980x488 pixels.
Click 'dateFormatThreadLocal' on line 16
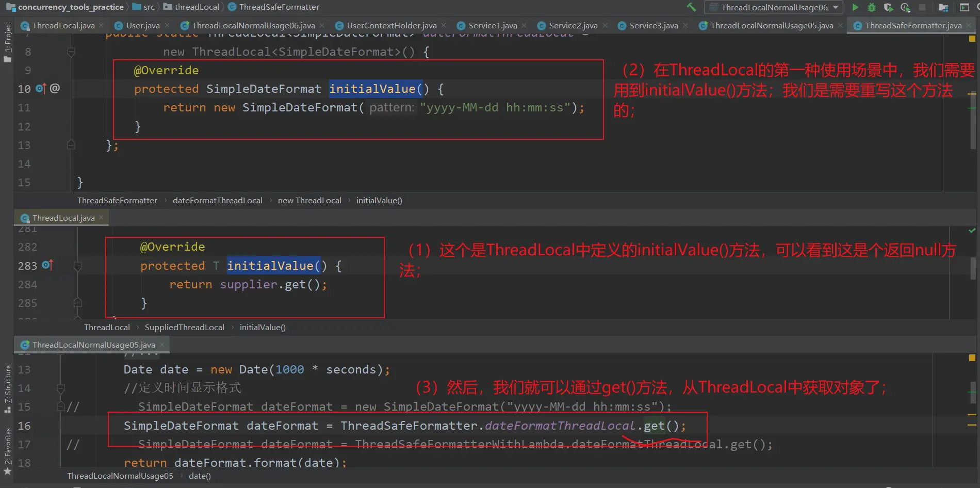(560, 426)
